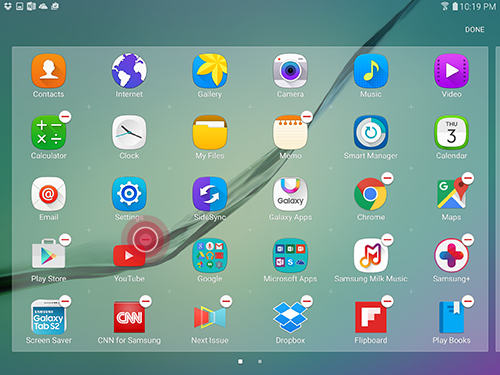Viewport: 500px width, 375px height.
Task: Tap the minus badge on Play Books
Action: point(468,301)
